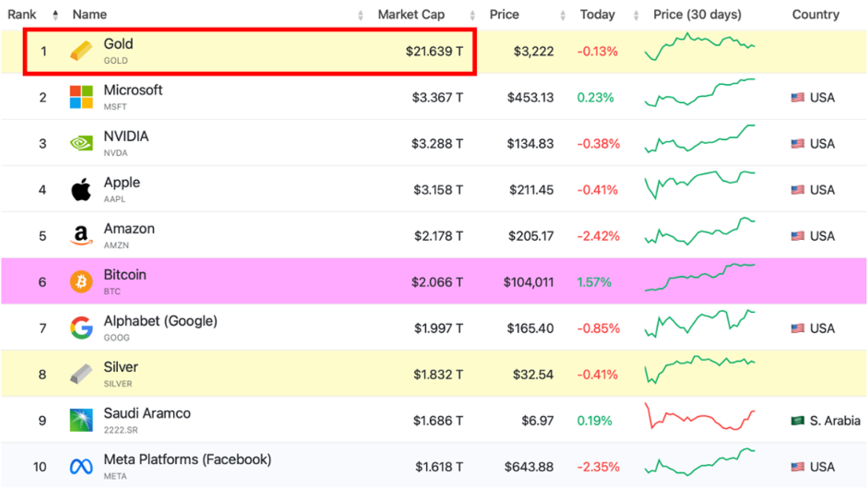Sort table by Rank column arrows
The width and height of the screenshot is (868, 488).
(x=55, y=15)
